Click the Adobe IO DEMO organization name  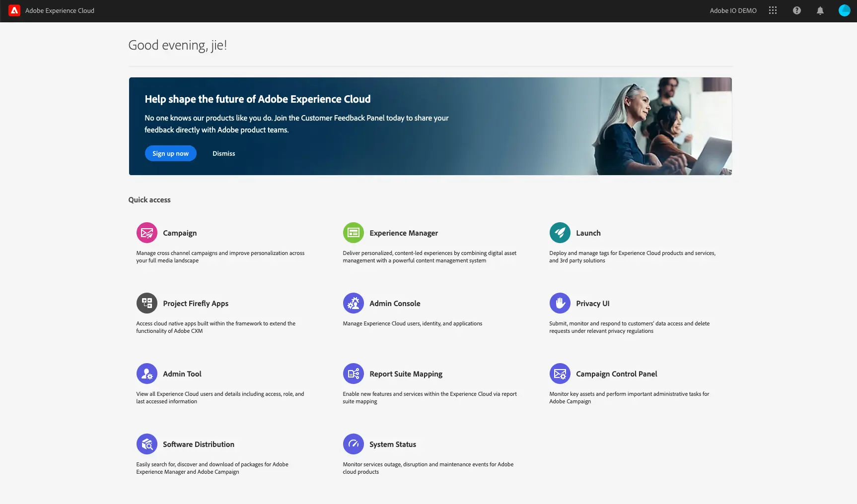tap(733, 10)
